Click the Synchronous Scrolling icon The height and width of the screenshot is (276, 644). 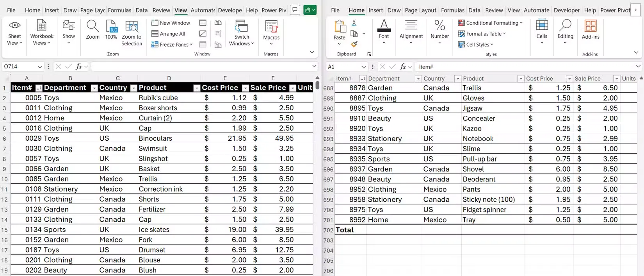(x=218, y=34)
